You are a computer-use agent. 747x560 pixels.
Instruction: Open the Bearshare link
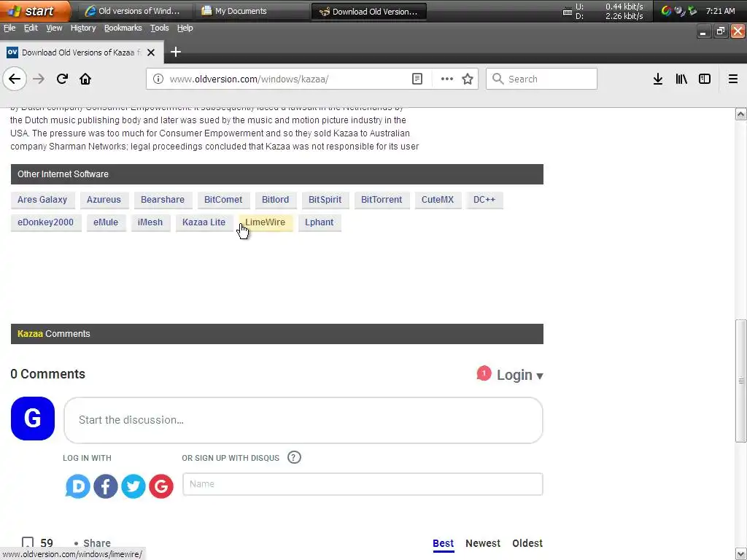coord(163,200)
